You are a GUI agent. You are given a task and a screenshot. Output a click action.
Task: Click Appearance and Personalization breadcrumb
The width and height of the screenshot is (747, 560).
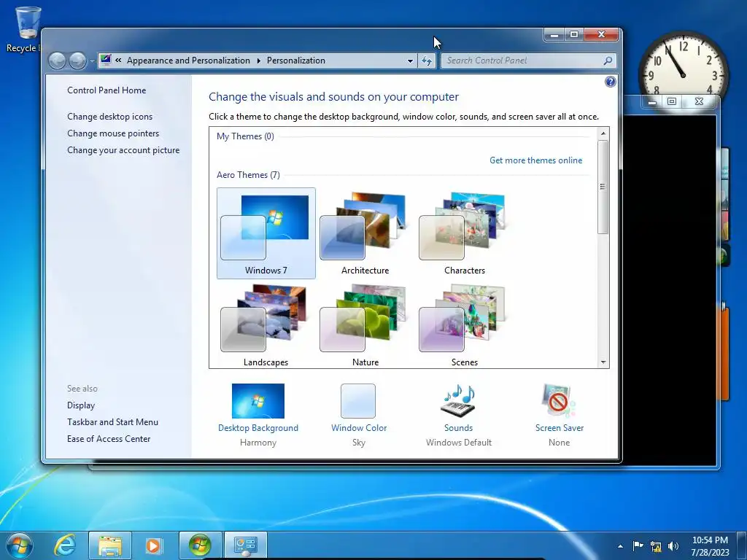[x=188, y=61]
